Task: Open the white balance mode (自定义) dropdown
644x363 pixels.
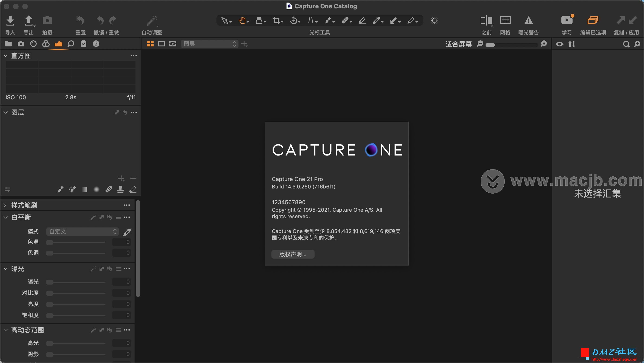Action: 83,231
